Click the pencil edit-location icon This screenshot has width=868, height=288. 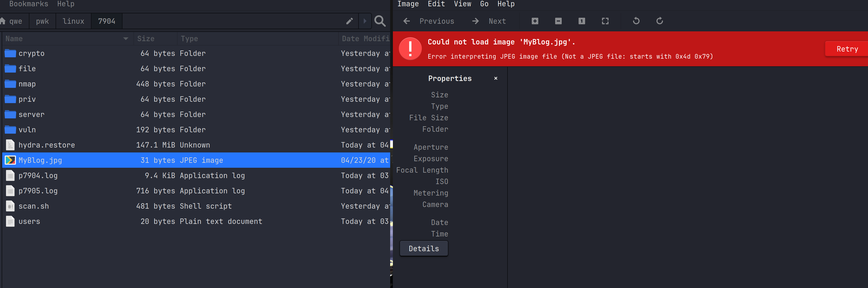tap(349, 21)
